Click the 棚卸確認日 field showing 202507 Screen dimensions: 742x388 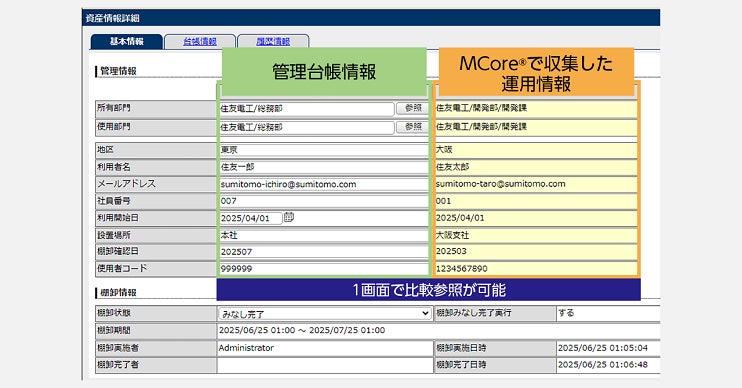click(324, 252)
